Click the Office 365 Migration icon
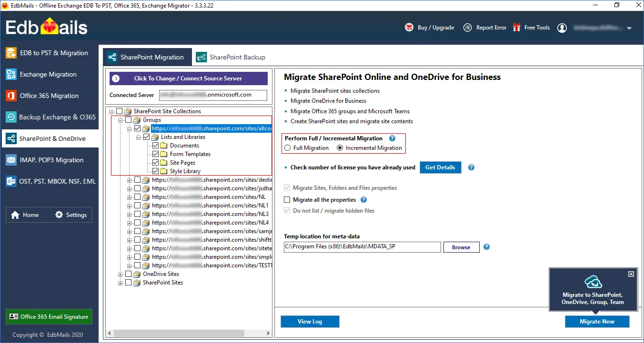 [11, 96]
